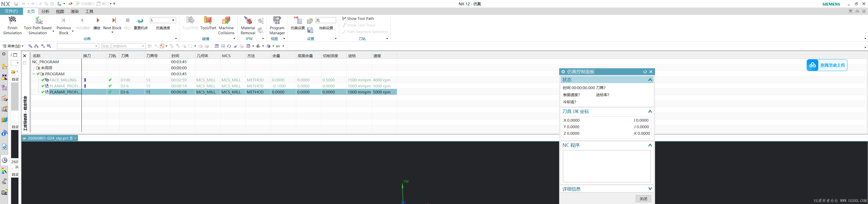Click the 关闭 button in simulation panel
Viewport: 868px width, 204px height.
[643, 199]
